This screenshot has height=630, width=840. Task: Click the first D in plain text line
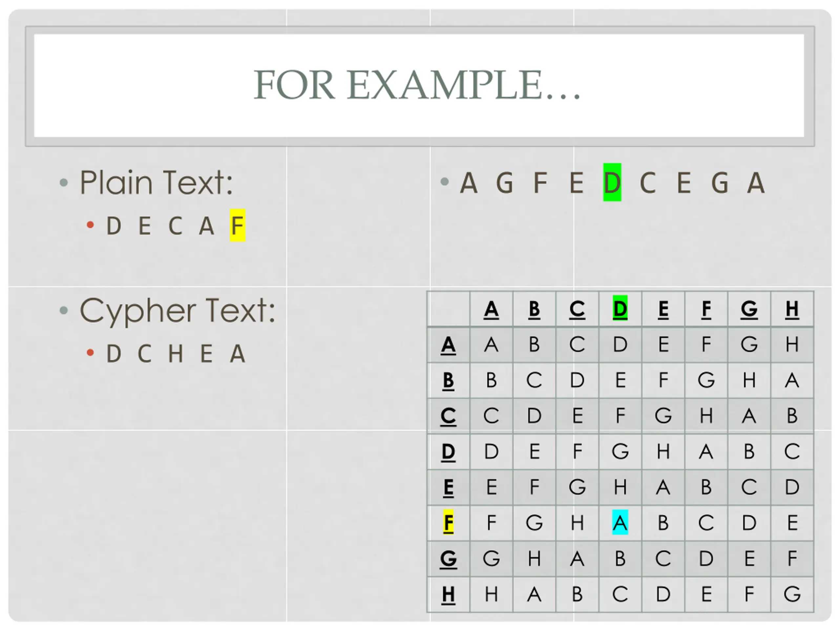point(114,225)
